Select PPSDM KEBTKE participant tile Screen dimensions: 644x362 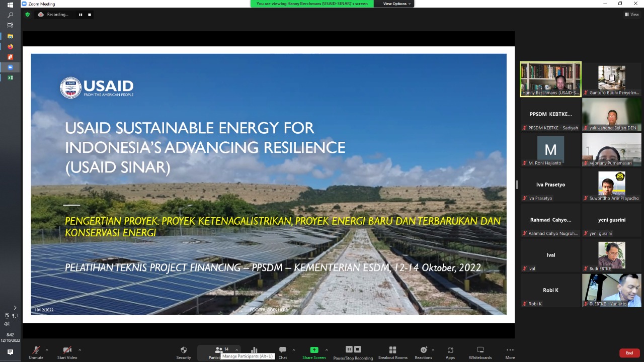point(550,114)
